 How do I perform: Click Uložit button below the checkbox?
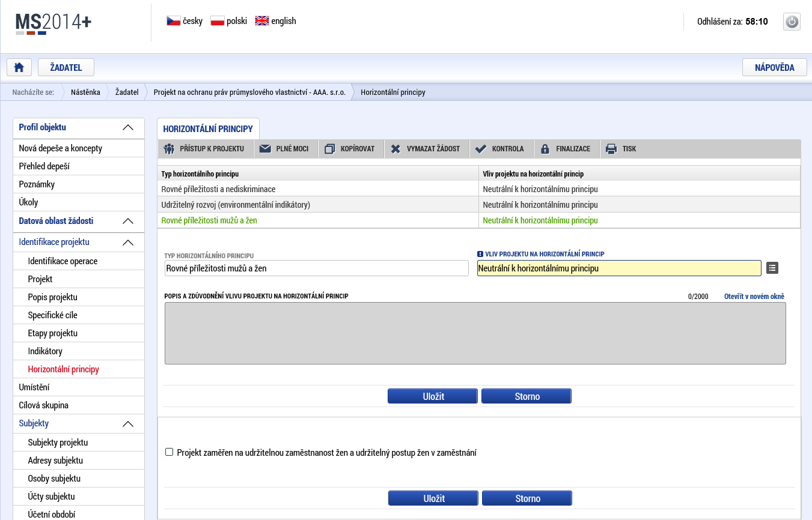pos(433,498)
